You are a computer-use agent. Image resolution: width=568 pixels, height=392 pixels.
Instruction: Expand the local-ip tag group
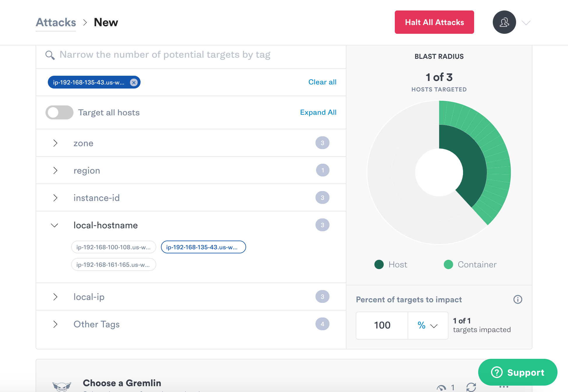point(55,297)
